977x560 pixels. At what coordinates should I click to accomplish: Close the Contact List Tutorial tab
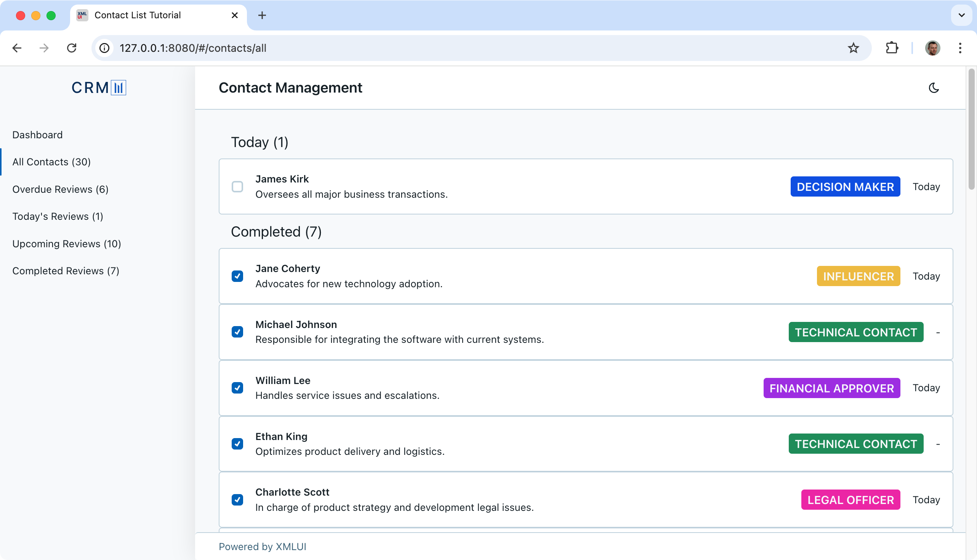(235, 15)
